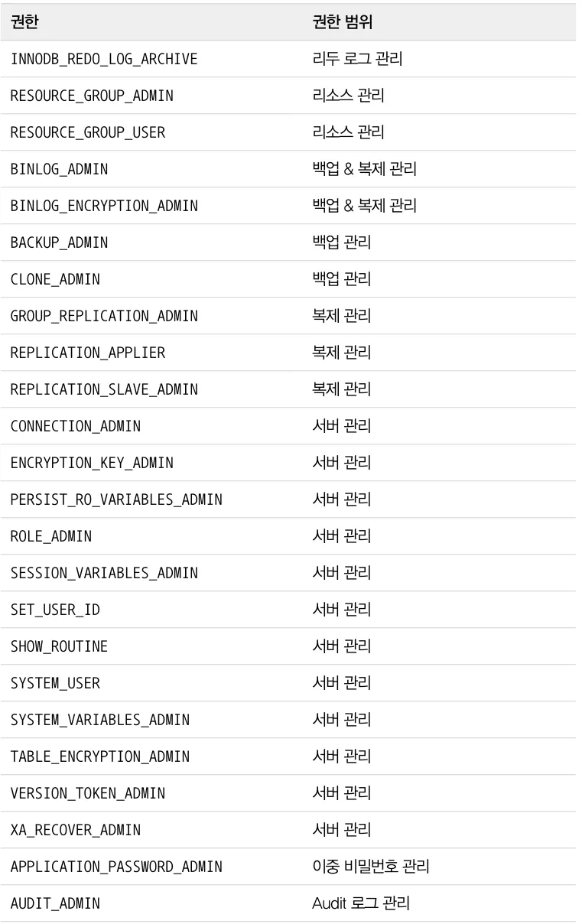Viewport: 582px width, 924px height.
Task: Select REPLICATION_SLAVE_ADMIN privilege text
Action: coord(104,390)
